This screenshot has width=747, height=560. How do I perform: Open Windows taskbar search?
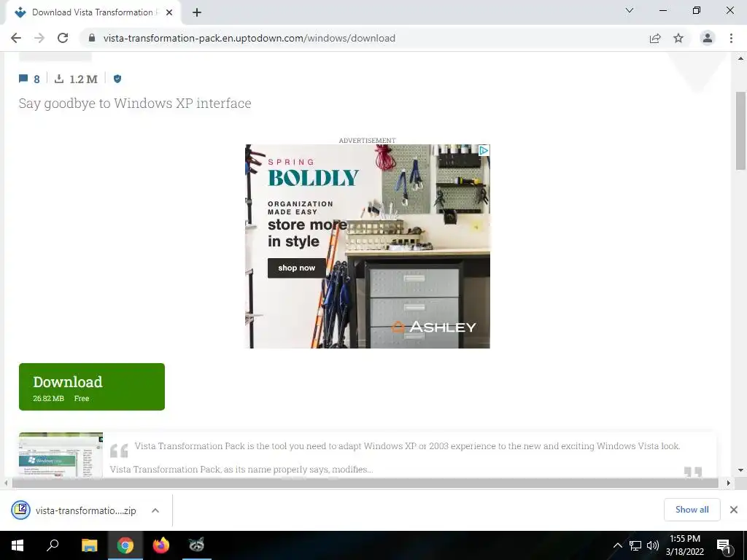pos(53,545)
